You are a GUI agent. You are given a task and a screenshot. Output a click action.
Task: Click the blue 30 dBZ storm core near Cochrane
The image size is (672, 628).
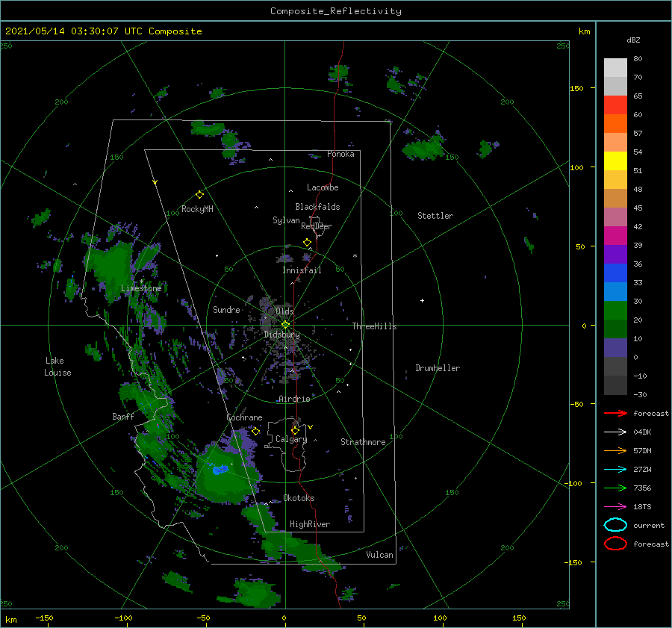click(220, 470)
